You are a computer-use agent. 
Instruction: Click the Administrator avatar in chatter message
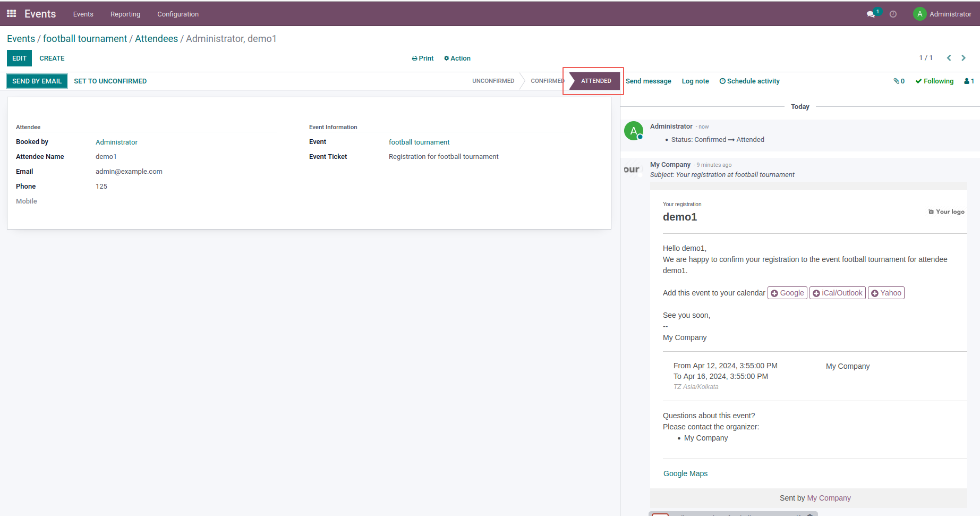tap(634, 131)
